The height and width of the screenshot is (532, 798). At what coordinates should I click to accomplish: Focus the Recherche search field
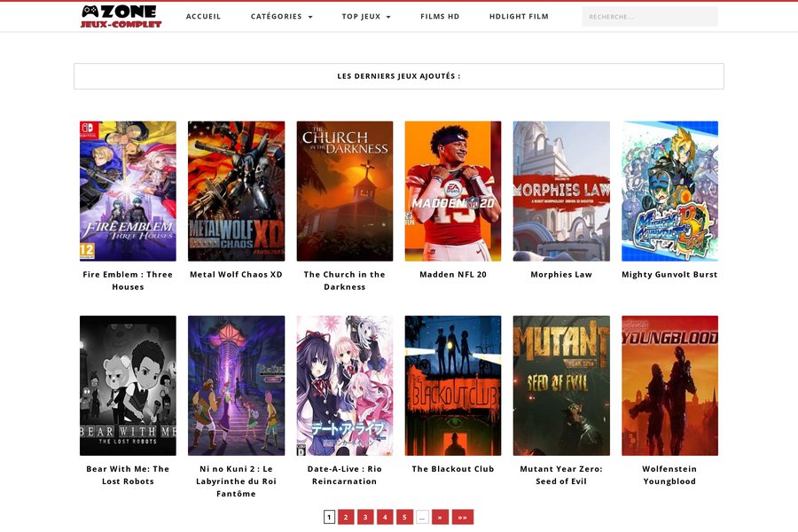[x=650, y=17]
